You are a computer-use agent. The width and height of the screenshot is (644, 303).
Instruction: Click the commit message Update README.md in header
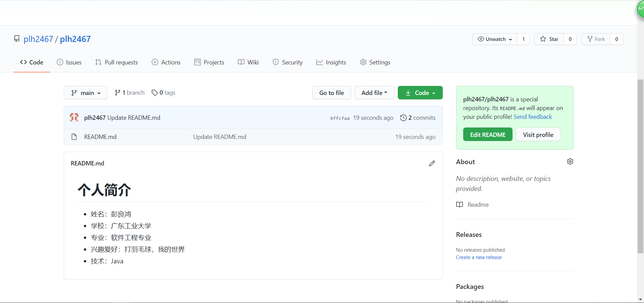134,117
